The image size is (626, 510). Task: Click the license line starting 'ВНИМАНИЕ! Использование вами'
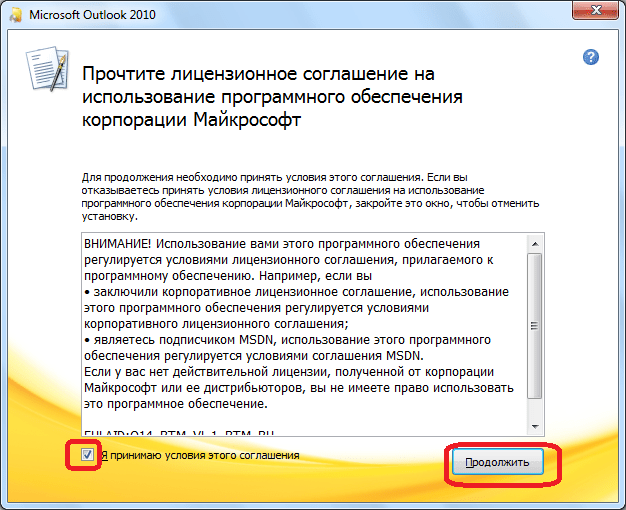pyautogui.click(x=282, y=244)
